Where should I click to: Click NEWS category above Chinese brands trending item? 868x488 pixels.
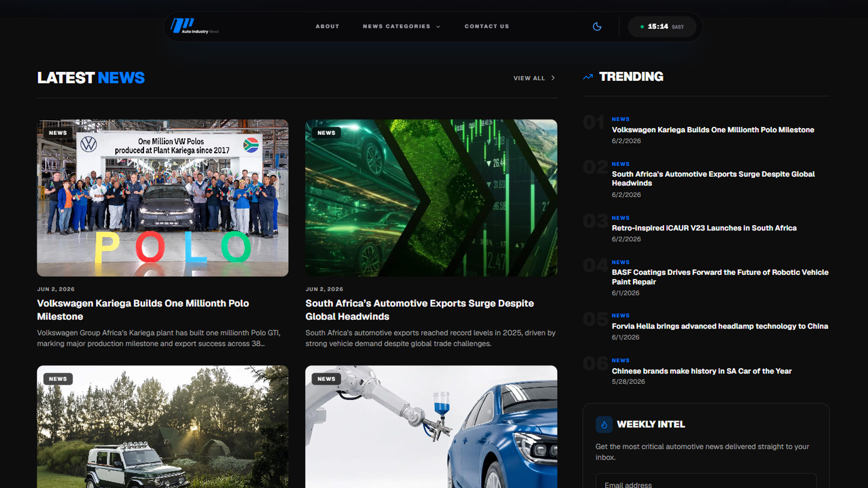coord(620,361)
